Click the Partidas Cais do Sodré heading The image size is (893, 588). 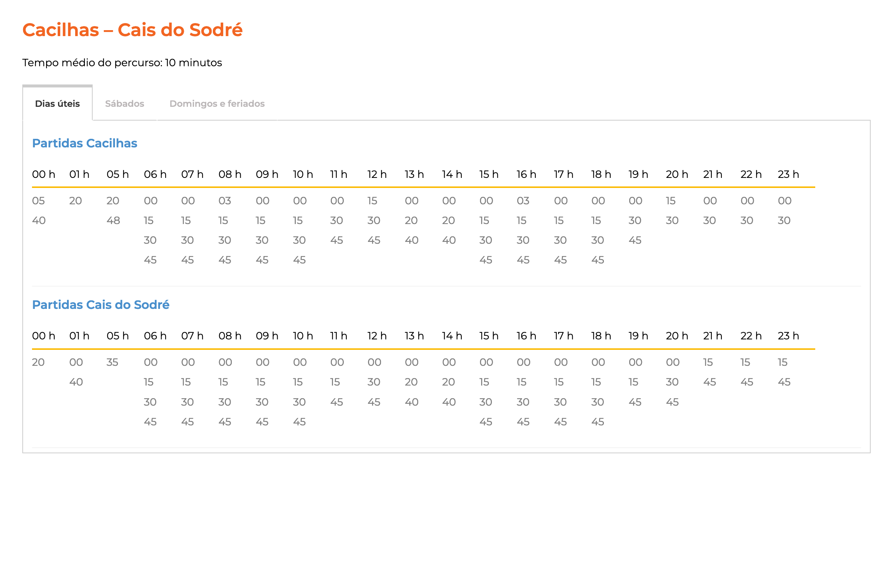100,305
